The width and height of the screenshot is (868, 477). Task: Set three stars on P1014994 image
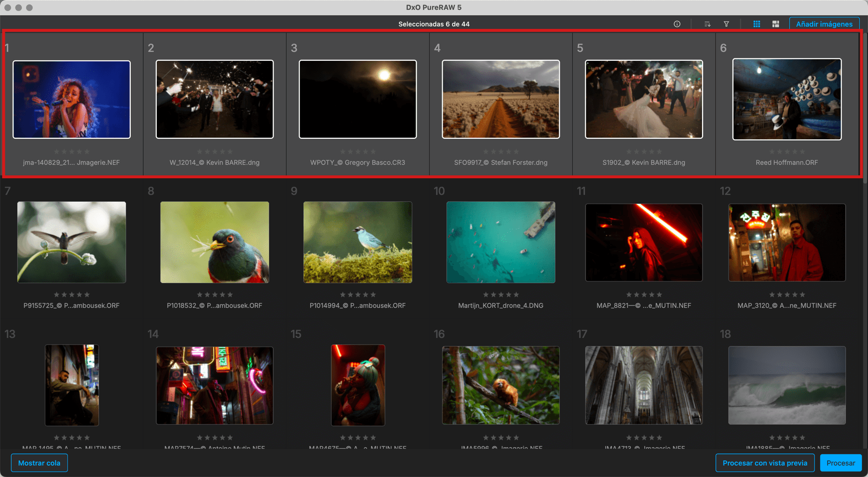(x=358, y=294)
